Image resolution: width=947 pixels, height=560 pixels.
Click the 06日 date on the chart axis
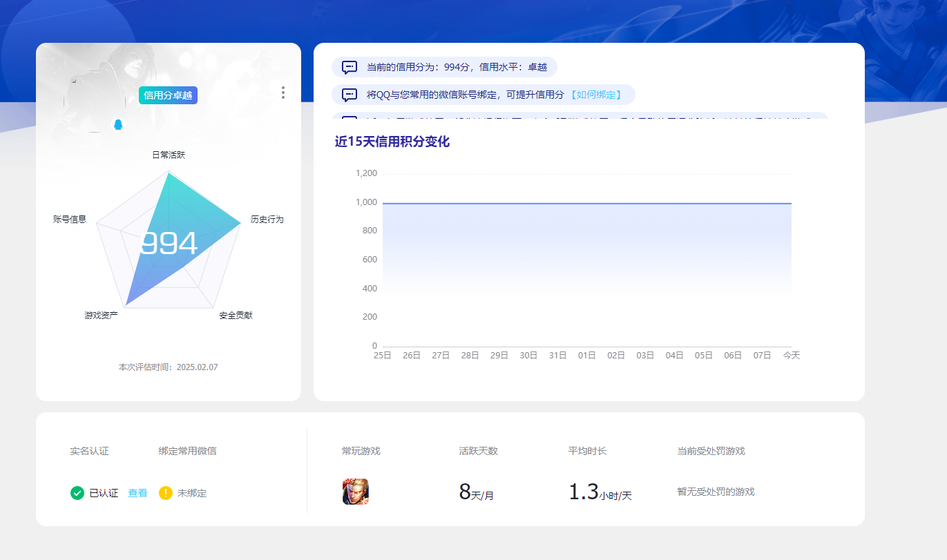pos(733,355)
